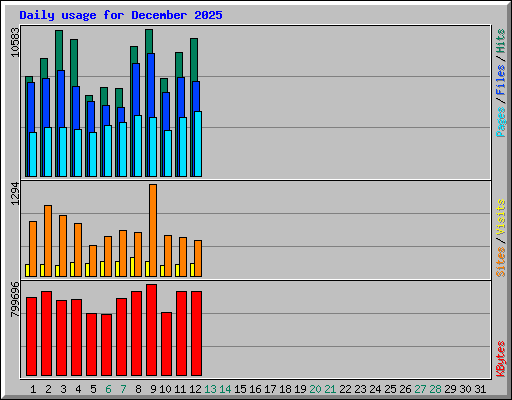The height and width of the screenshot is (400, 512).
Task: Click the orange visits bar for day 5
Action: pyautogui.click(x=93, y=261)
